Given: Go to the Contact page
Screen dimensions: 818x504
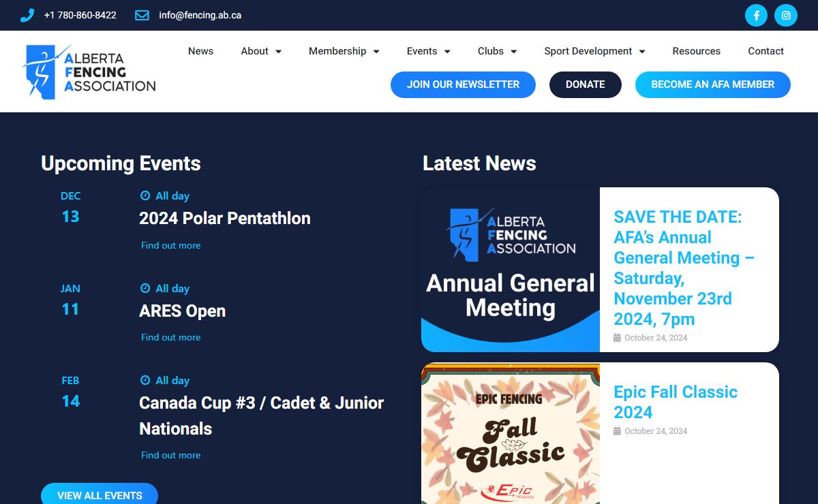Looking at the screenshot, I should [x=766, y=51].
